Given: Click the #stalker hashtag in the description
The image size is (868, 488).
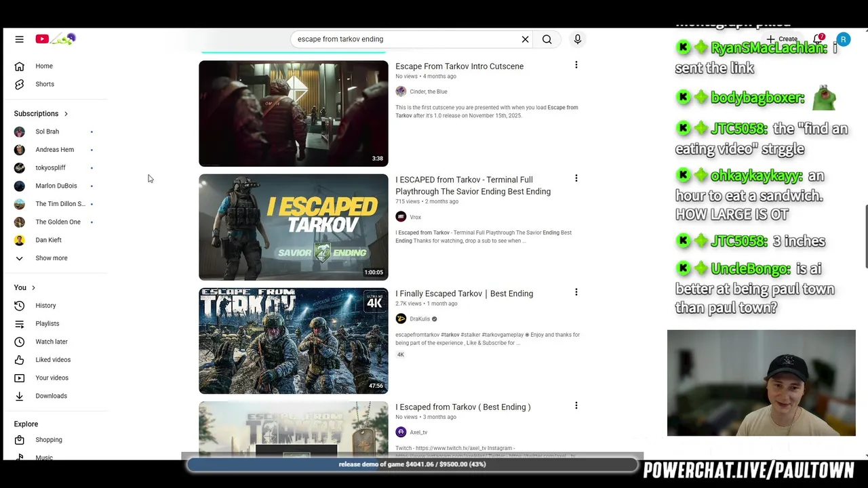Looking at the screenshot, I should (x=471, y=335).
